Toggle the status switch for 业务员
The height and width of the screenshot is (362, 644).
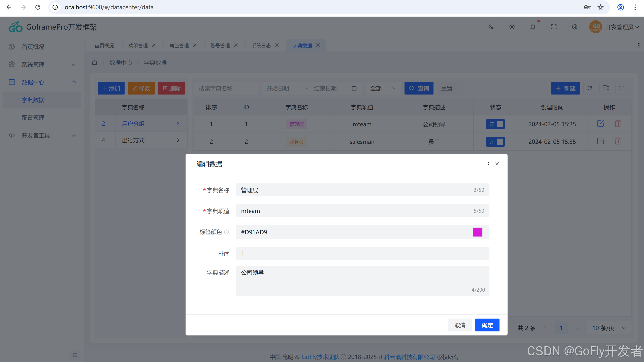[495, 142]
